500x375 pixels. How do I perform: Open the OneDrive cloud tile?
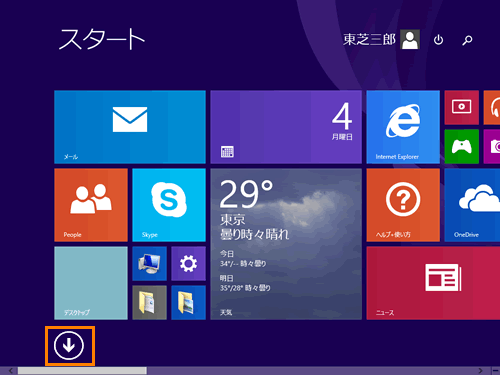coord(472,205)
